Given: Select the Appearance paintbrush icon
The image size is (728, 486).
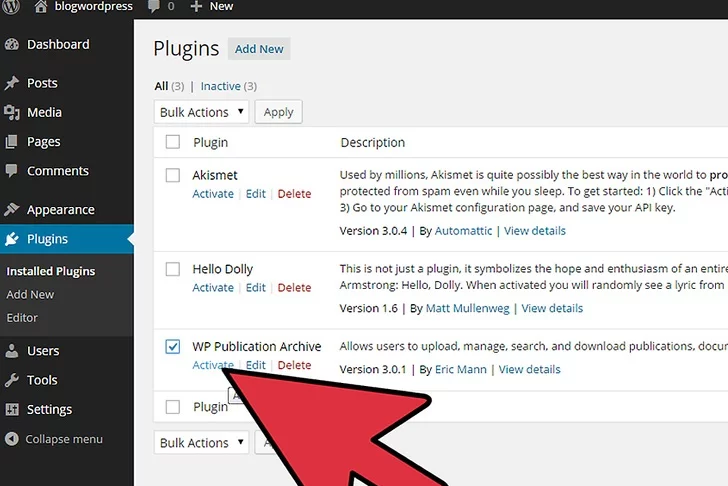Looking at the screenshot, I should (12, 210).
